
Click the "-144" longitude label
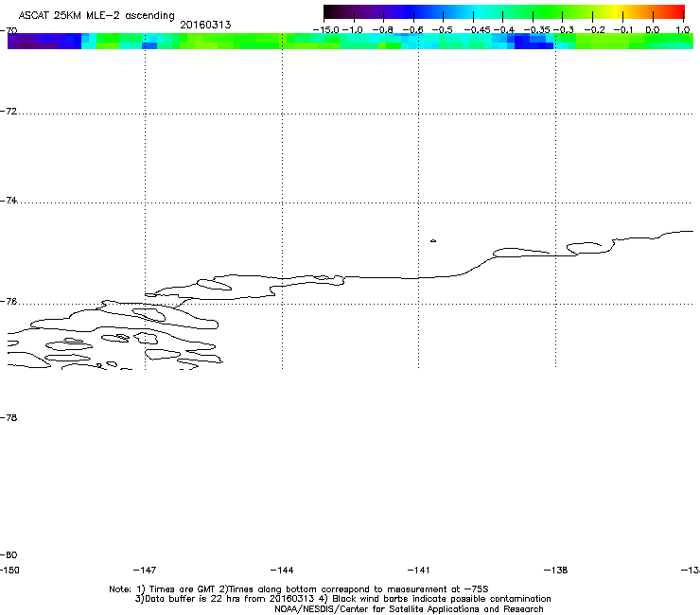tap(282, 570)
